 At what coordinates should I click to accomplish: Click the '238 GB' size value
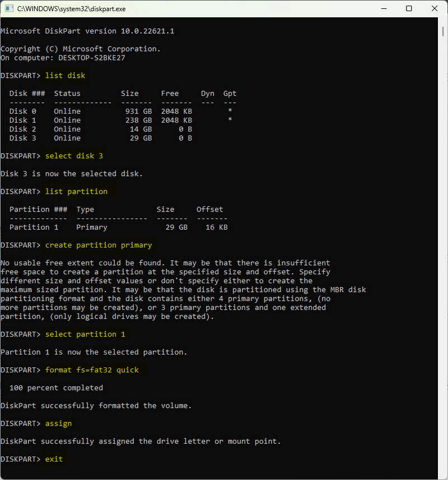[139, 120]
